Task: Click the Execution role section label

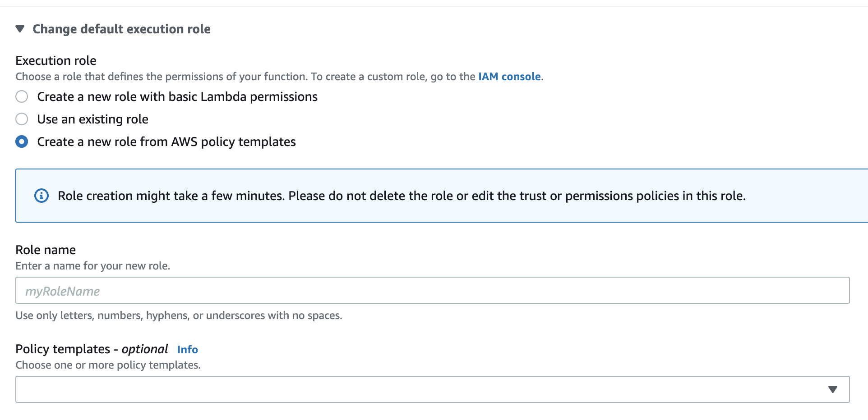Action: click(56, 61)
